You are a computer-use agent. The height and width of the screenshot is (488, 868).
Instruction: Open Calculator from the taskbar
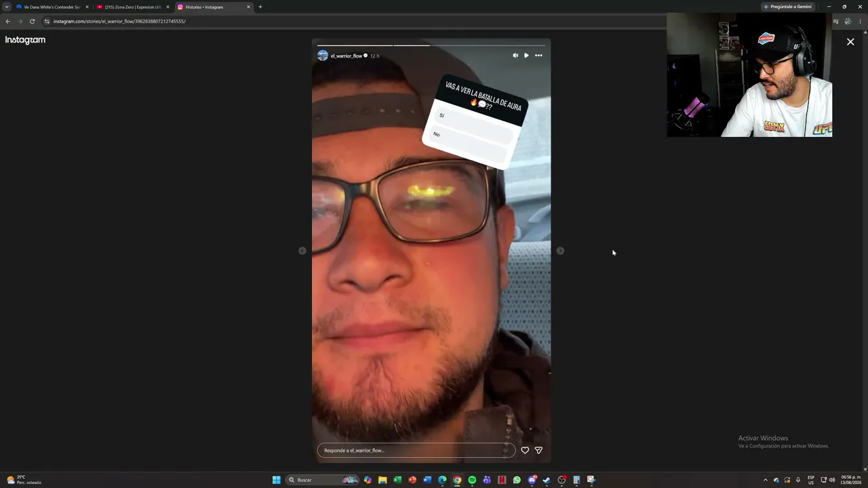pos(576,480)
